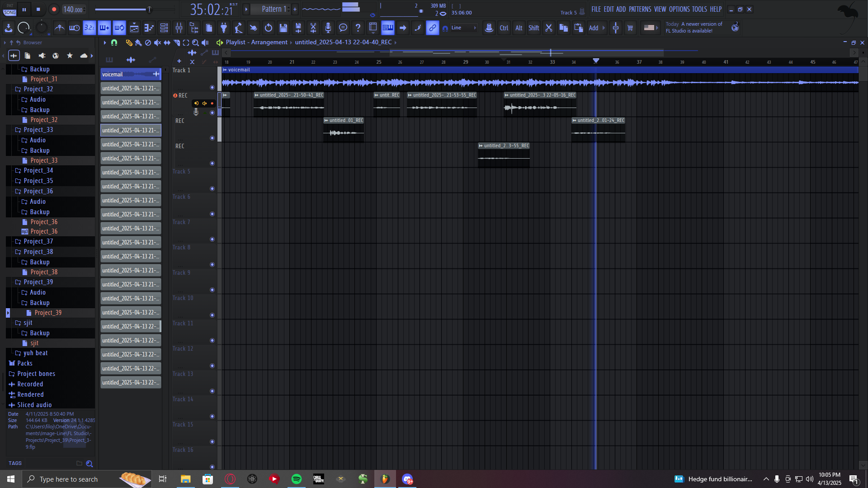
Task: Open the Mixer window
Action: tap(179, 28)
